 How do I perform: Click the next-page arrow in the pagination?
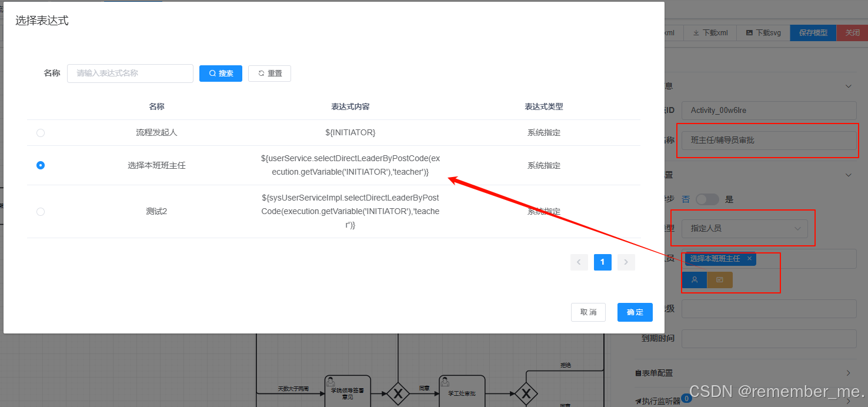(x=626, y=262)
